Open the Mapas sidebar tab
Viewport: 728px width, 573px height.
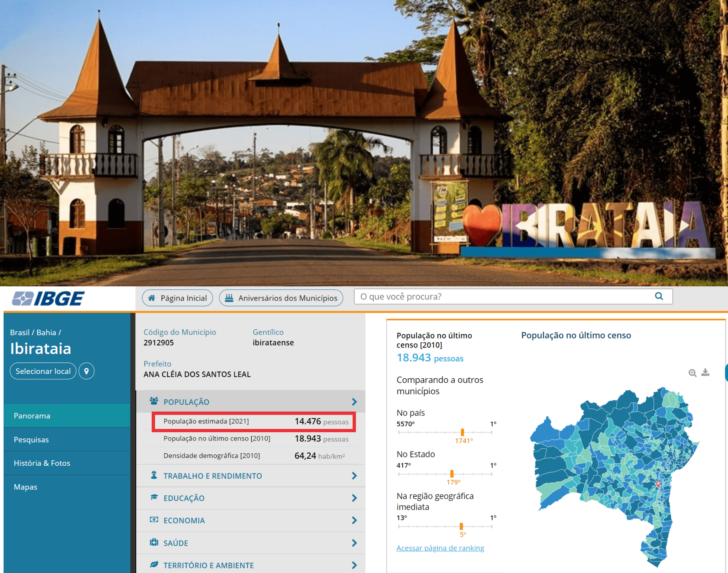click(67, 487)
